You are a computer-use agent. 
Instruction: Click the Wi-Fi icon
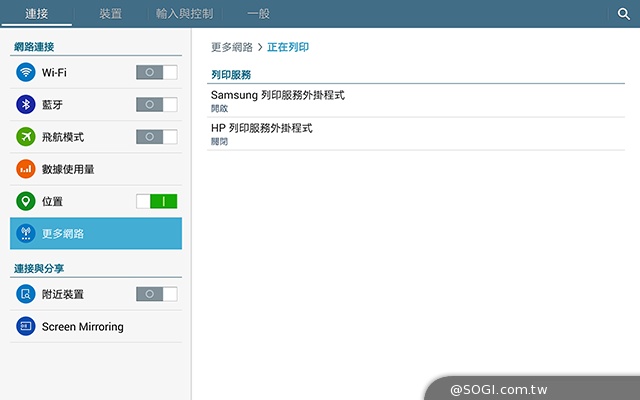pos(26,72)
